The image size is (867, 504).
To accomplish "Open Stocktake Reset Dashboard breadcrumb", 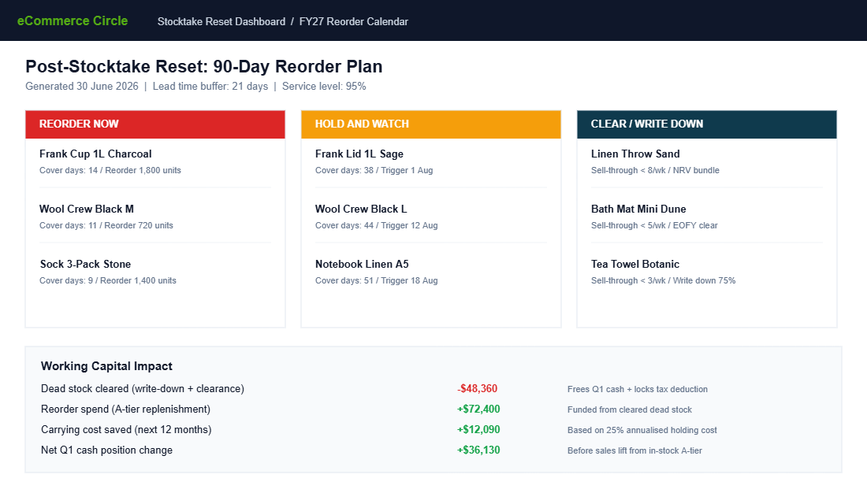I will click(x=221, y=21).
